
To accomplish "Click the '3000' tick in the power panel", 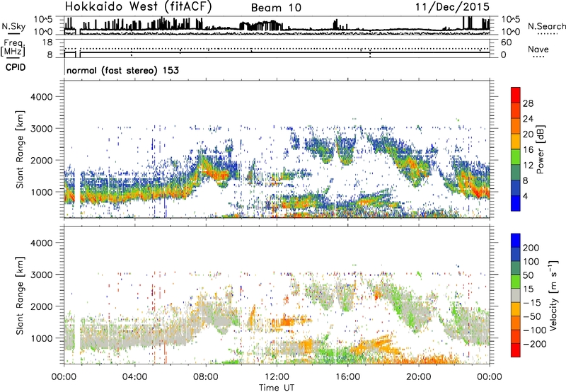I will (42, 129).
